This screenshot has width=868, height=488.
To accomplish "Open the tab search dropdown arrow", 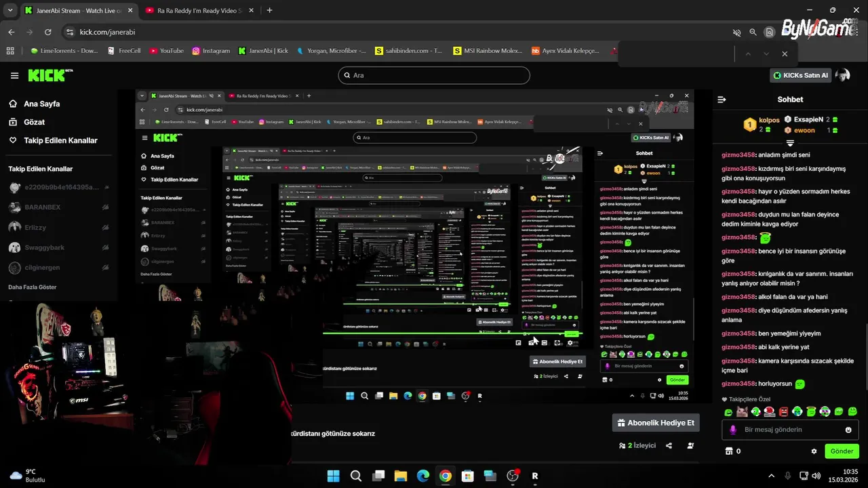I will click(x=10, y=10).
